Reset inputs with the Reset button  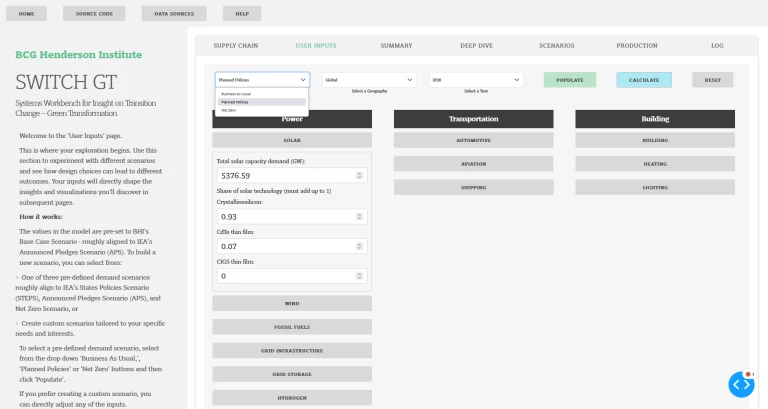712,79
